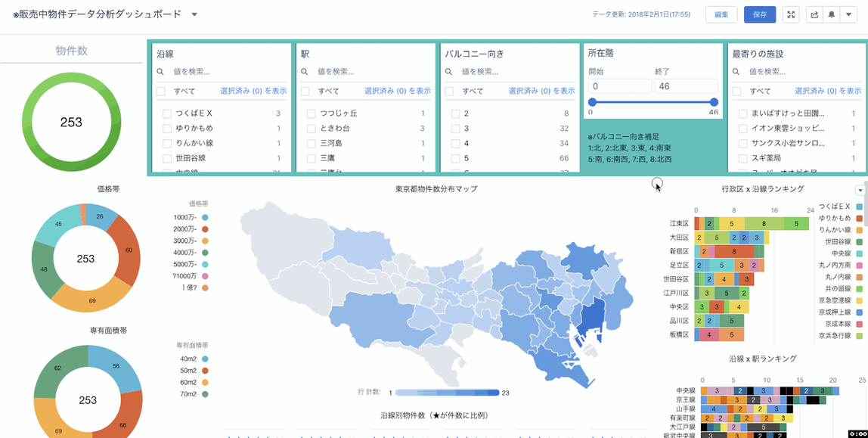This screenshot has width=868, height=438.
Task: Click the 1000万- price legend swatch
Action: (x=206, y=218)
